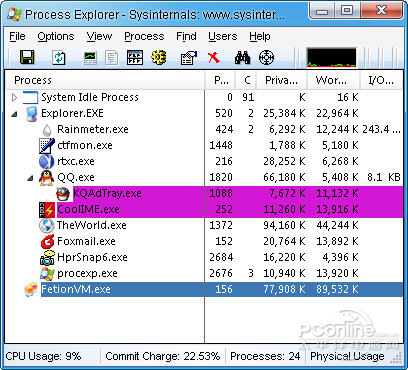Click the rtxc.exe blue globe icon
Screen dimensions: 408x370
point(46,161)
